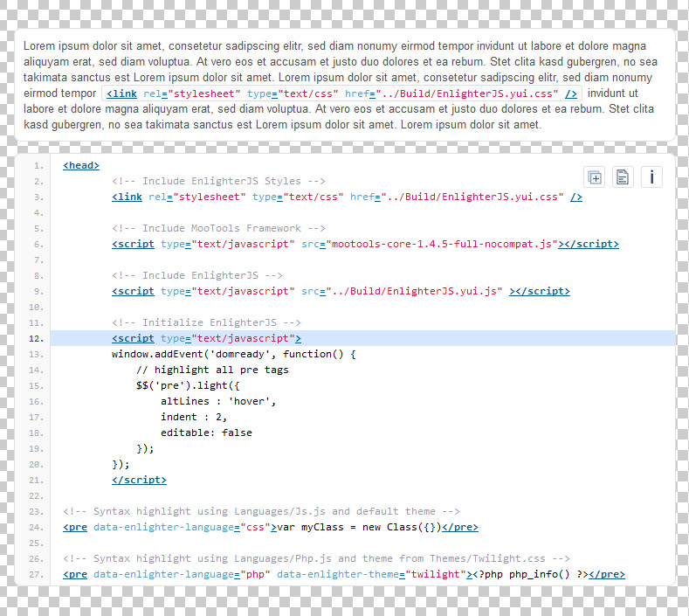Click the <head> tag on line 1
The image size is (689, 616).
pos(81,165)
